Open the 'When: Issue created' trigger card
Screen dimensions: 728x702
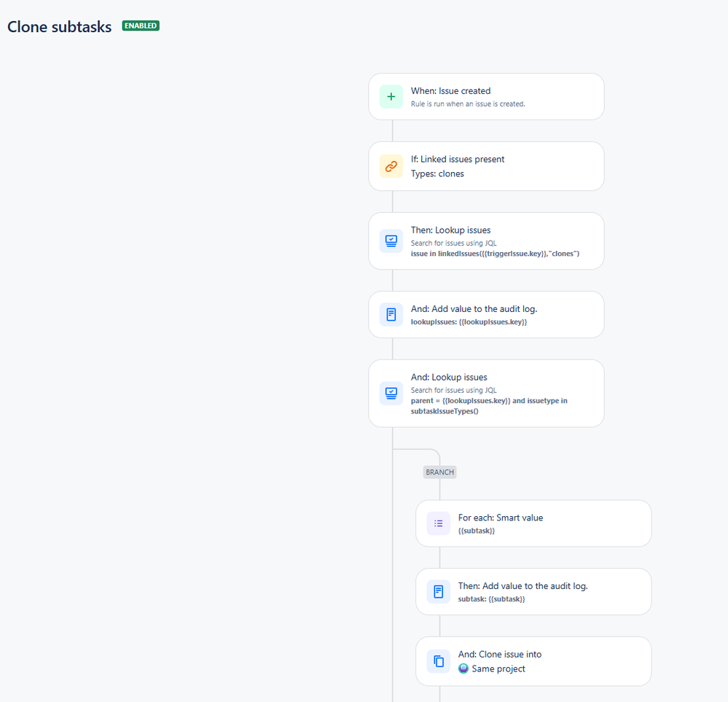tap(486, 97)
